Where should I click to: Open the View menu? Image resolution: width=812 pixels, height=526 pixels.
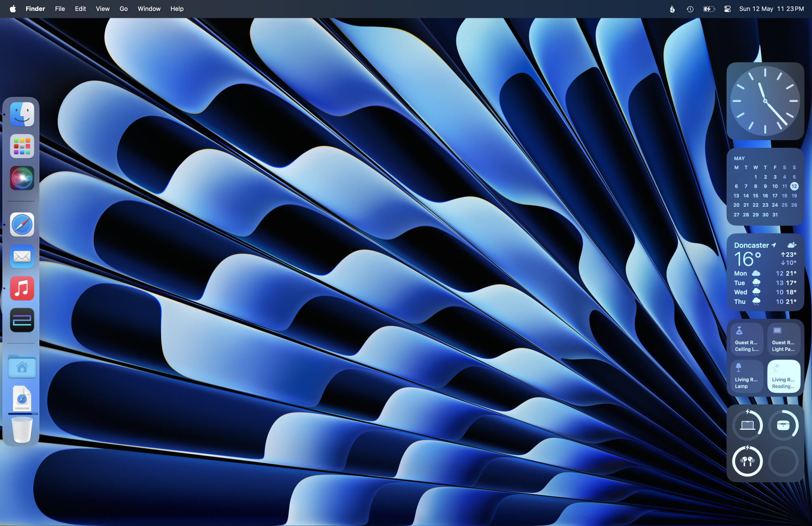(x=103, y=9)
